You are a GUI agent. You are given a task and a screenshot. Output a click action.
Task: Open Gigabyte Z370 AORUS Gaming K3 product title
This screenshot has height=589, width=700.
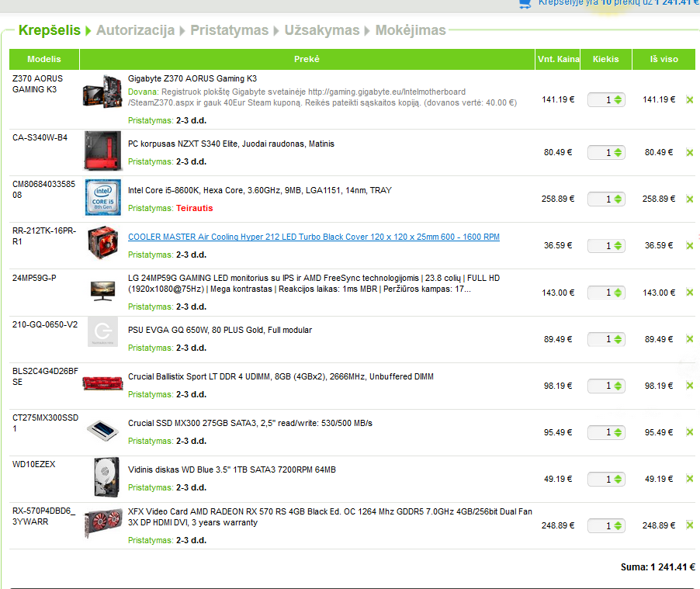point(192,78)
